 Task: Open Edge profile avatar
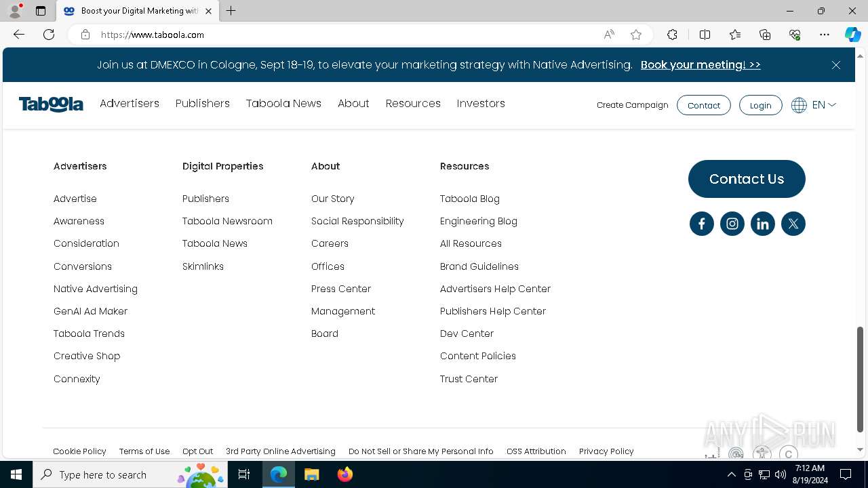pos(15,11)
